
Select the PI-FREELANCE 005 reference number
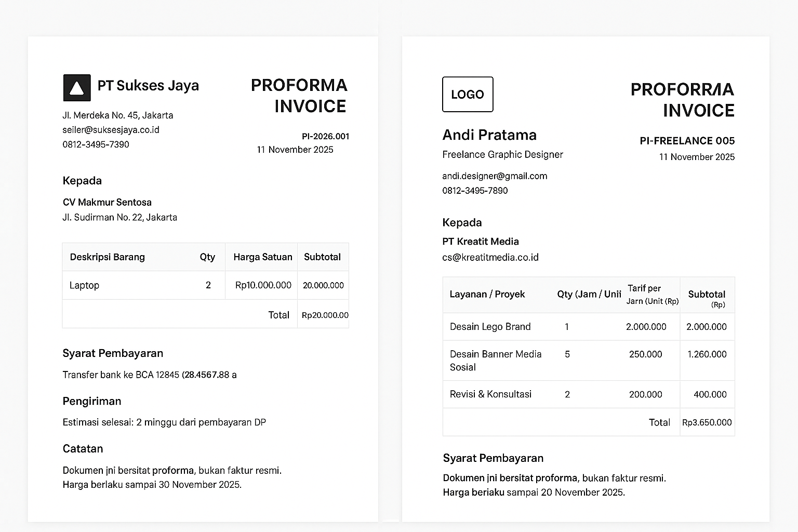click(x=688, y=141)
